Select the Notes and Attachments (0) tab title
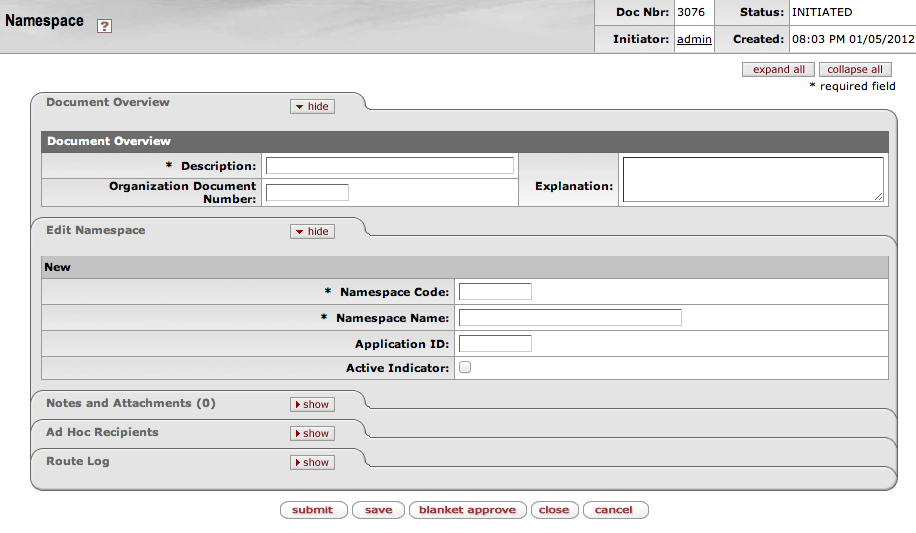Viewport: 916px width, 533px height. pos(131,403)
